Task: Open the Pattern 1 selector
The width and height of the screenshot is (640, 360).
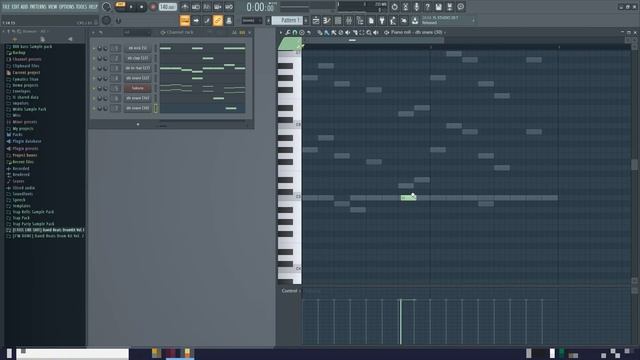Action: (x=287, y=20)
